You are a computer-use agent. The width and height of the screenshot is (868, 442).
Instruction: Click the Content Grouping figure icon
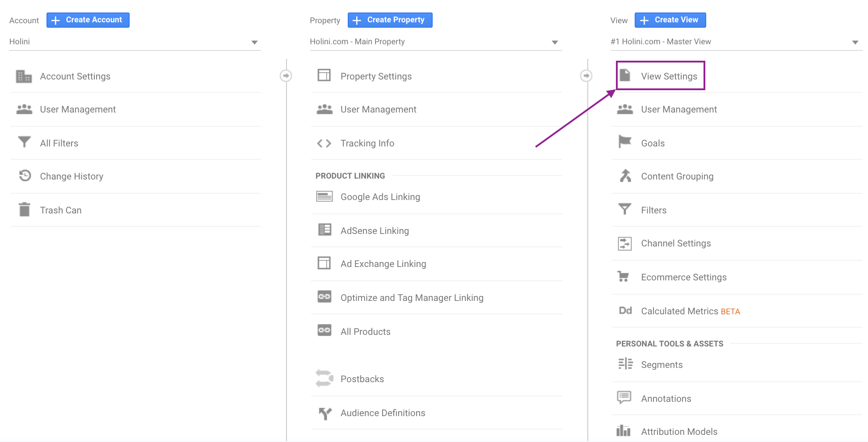[x=625, y=175]
